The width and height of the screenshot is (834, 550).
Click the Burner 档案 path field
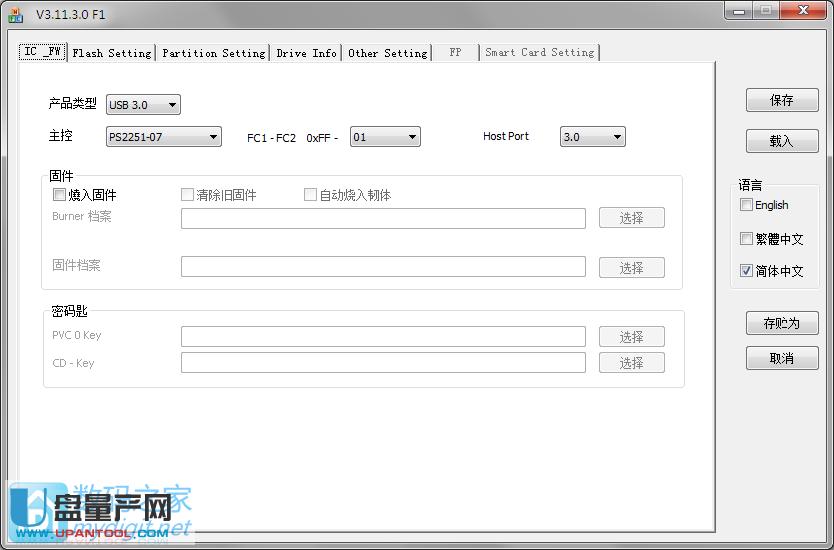383,218
